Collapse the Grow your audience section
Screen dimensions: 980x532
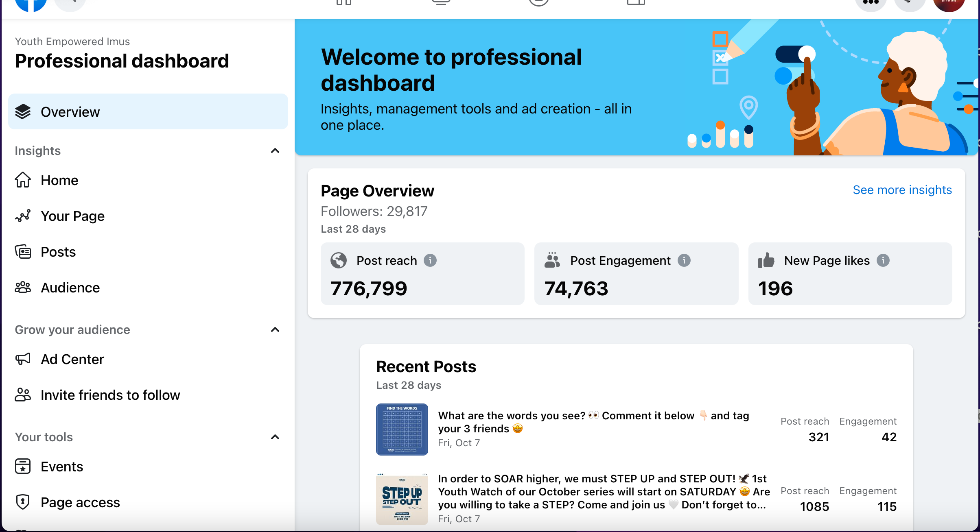[x=275, y=330]
